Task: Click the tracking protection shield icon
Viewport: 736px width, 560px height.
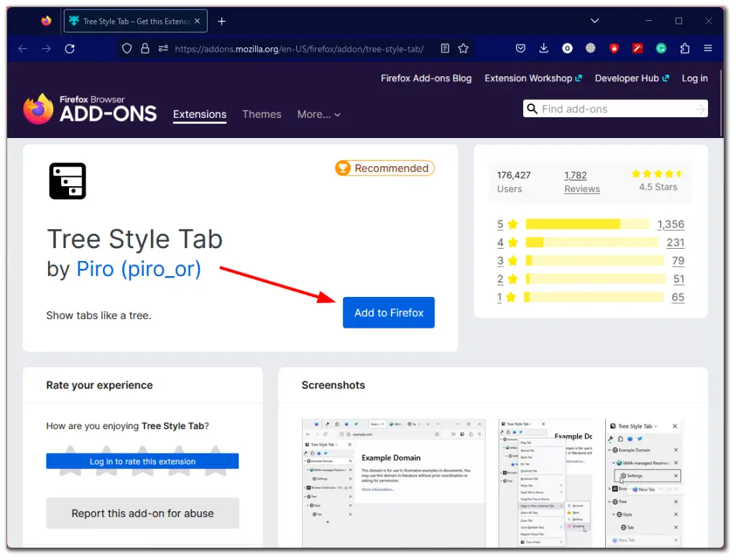Action: [126, 49]
